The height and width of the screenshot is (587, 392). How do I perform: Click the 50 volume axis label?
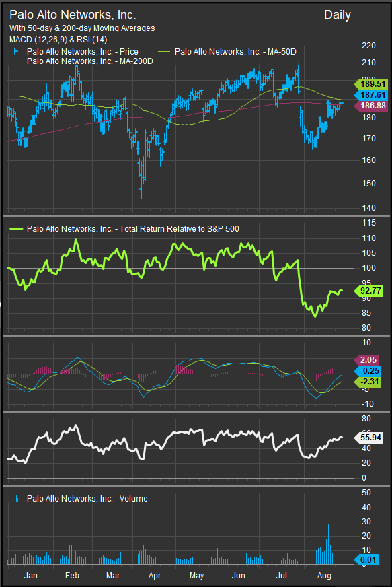click(366, 493)
